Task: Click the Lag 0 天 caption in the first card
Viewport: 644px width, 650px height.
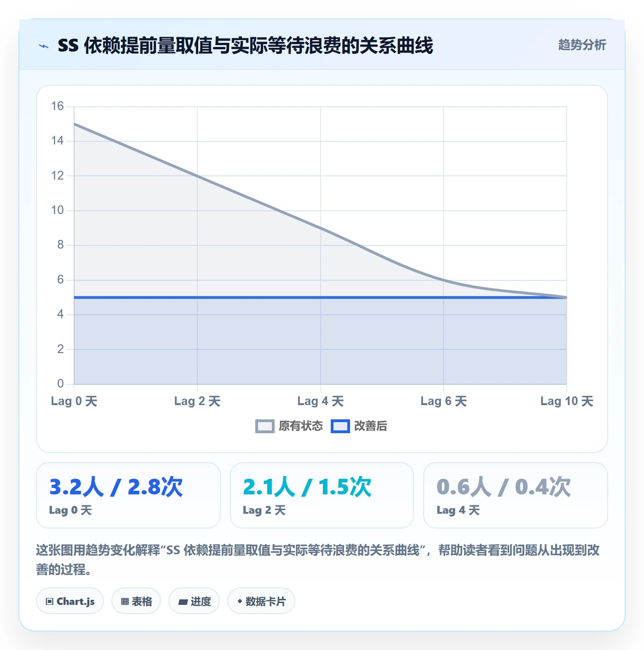Action: [x=70, y=510]
